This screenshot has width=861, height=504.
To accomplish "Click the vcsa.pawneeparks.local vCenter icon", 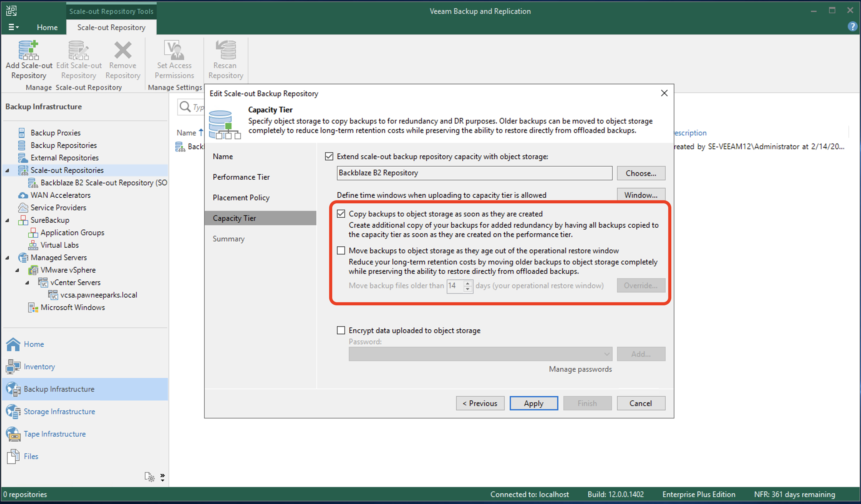I will [x=53, y=295].
